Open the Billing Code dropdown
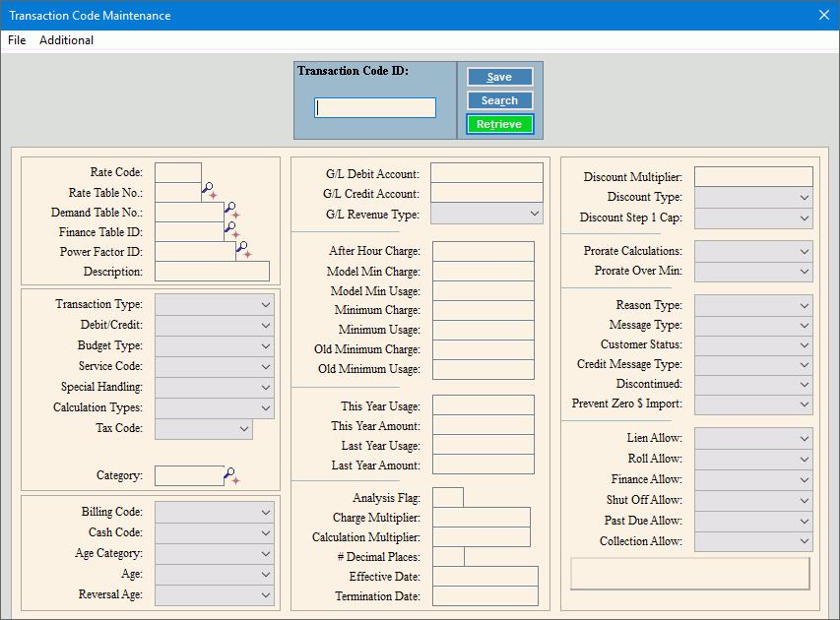The height and width of the screenshot is (620, 840). [215, 513]
